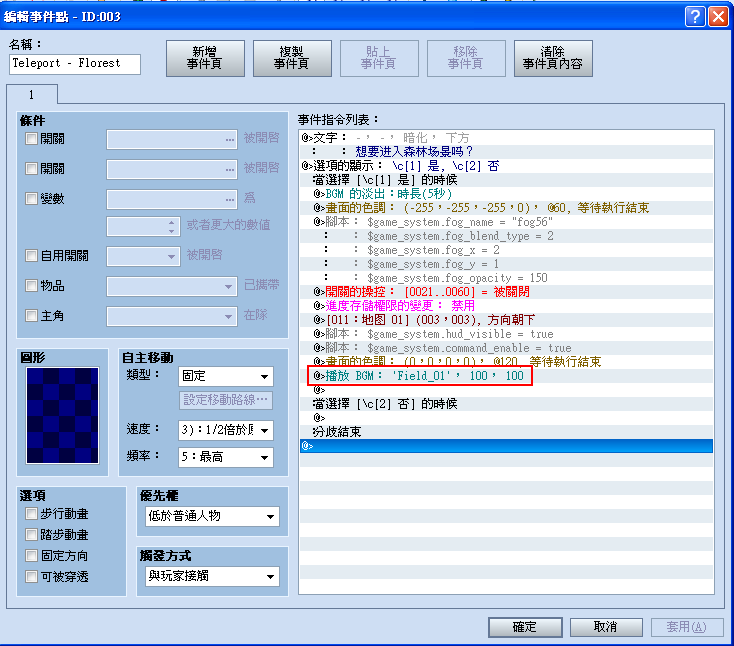Toggle the 可被穿透 option
The width and height of the screenshot is (734, 646).
click(x=31, y=577)
